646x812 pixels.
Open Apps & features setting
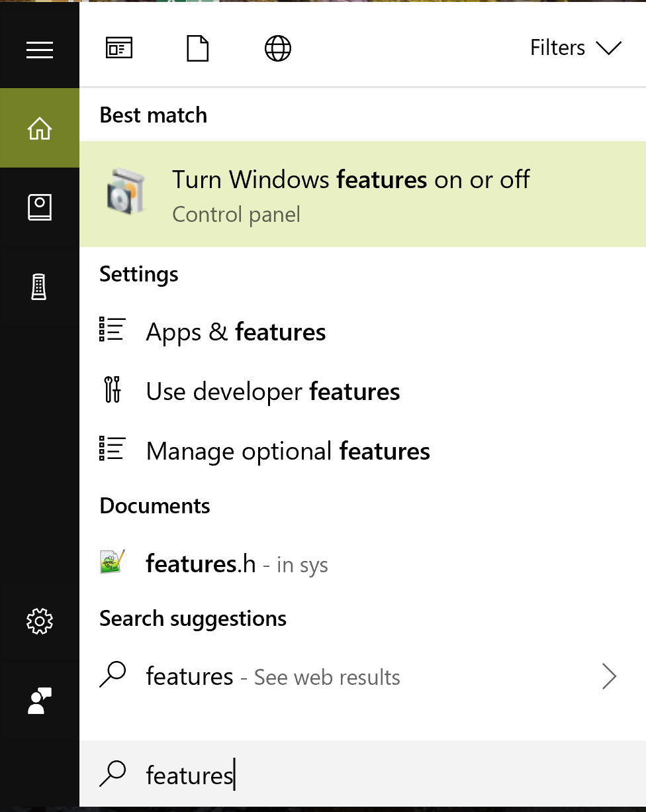point(363,331)
